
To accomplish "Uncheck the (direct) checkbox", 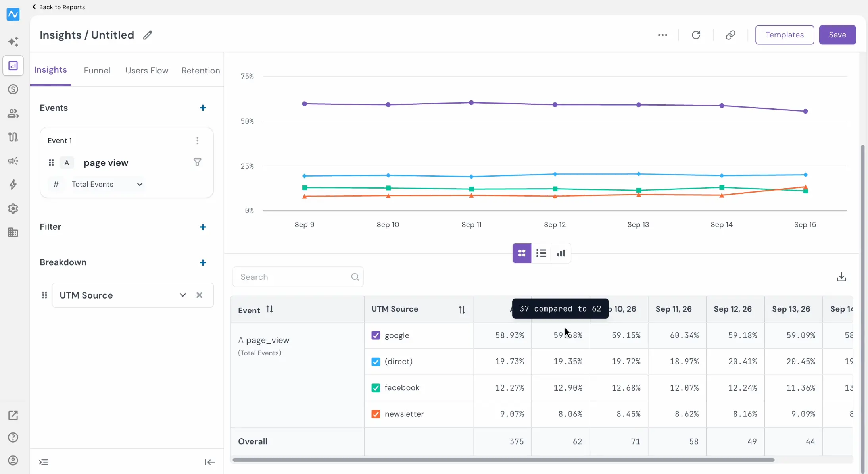I will 376,362.
